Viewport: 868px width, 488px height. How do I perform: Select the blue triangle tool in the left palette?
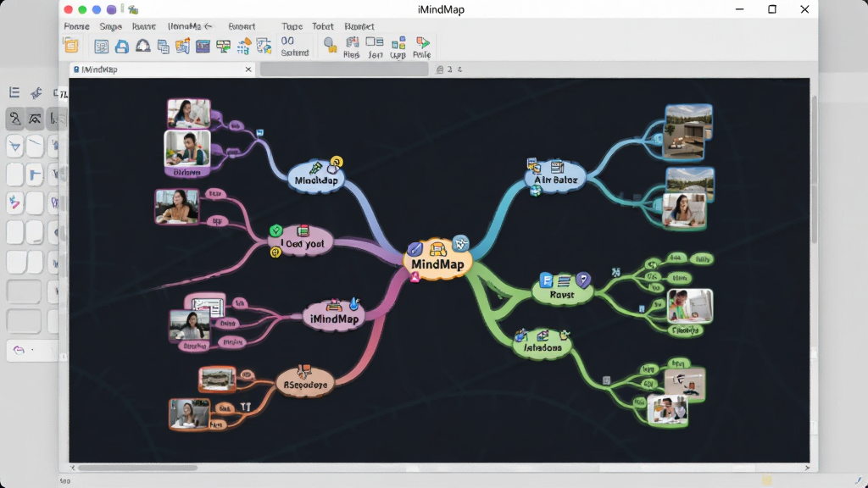point(15,146)
